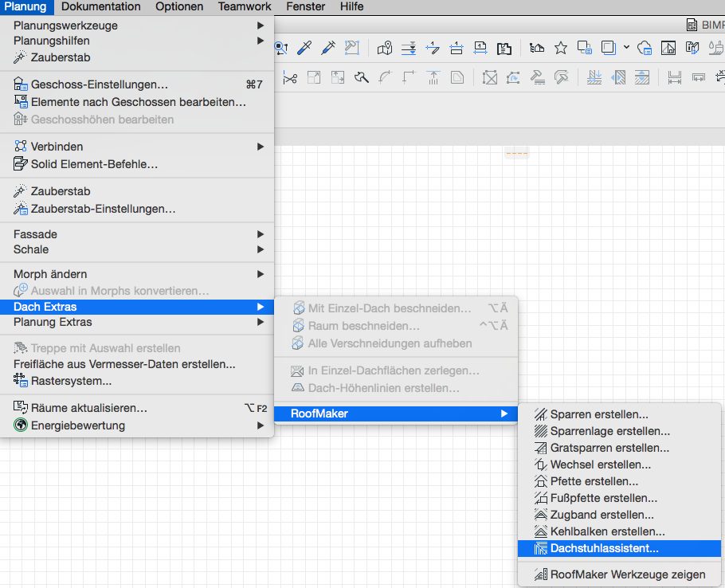Click the hammer icon in second toolbar row
Viewport: 725px width, 588px height.
tap(361, 78)
